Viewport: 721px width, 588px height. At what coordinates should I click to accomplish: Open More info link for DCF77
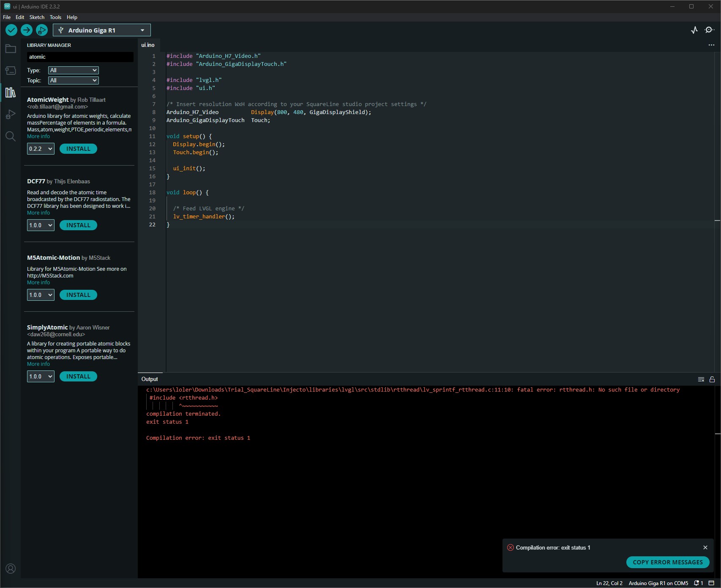(x=38, y=213)
